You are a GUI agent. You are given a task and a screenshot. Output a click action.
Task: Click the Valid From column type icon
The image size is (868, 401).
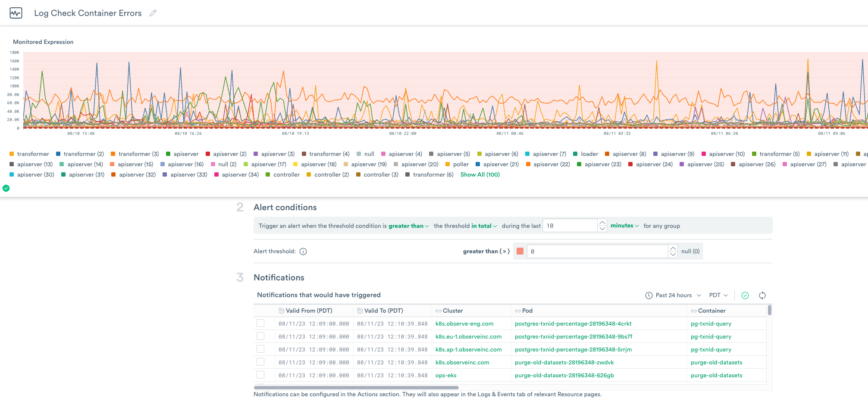[x=281, y=311]
